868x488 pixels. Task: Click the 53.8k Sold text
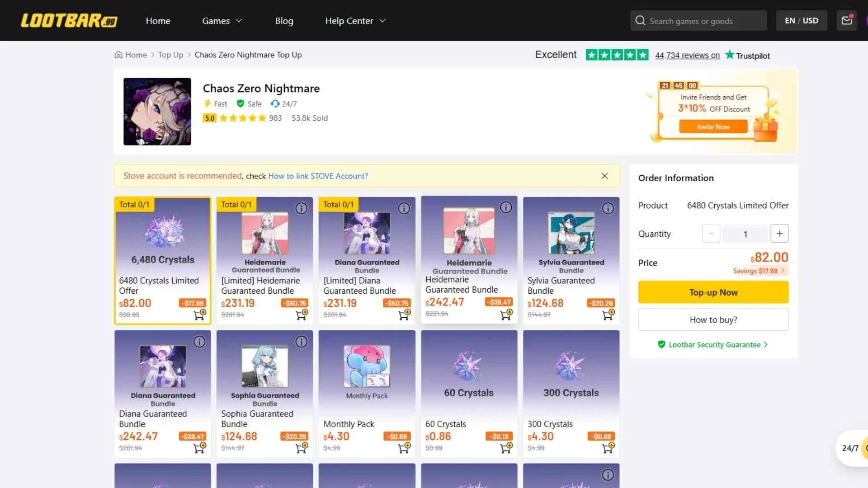tap(310, 118)
